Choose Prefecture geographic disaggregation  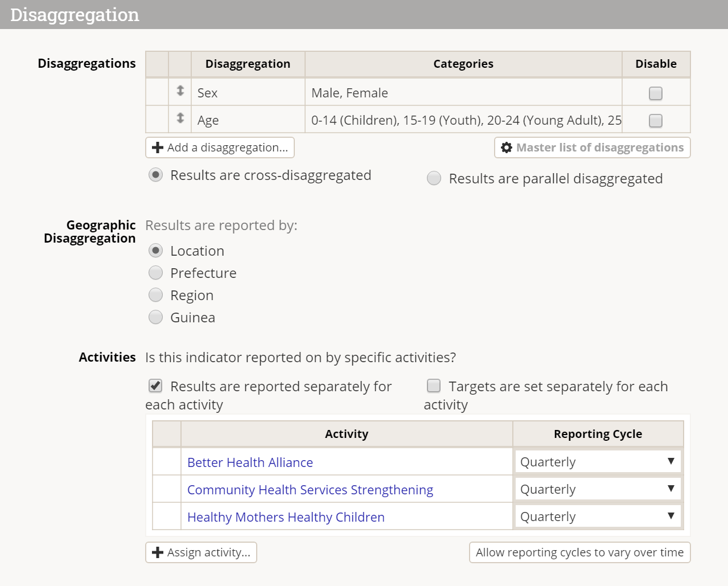point(155,273)
